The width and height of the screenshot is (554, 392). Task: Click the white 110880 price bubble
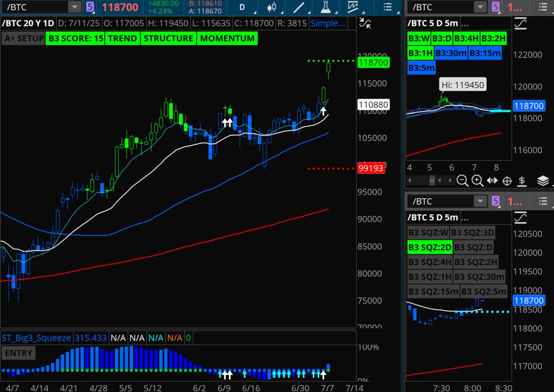[x=373, y=105]
